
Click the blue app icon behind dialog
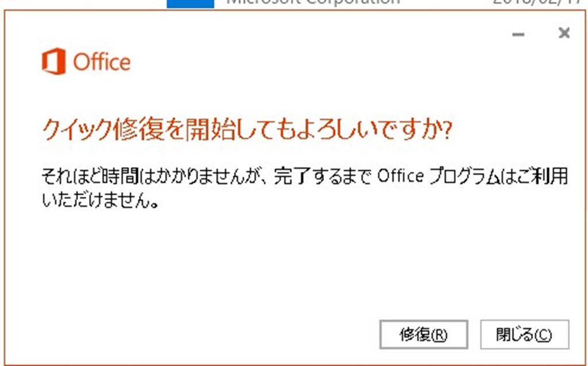[x=190, y=3]
